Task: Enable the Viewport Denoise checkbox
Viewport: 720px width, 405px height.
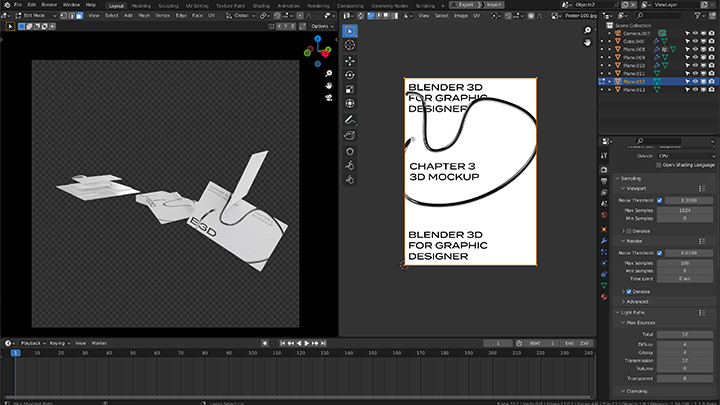Action: tap(629, 231)
